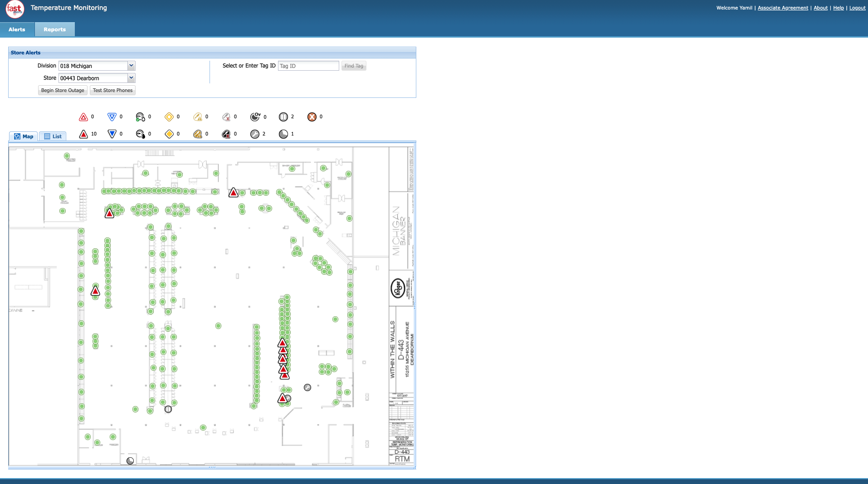Open the Division dropdown
The width and height of the screenshot is (868, 484).
pos(131,66)
